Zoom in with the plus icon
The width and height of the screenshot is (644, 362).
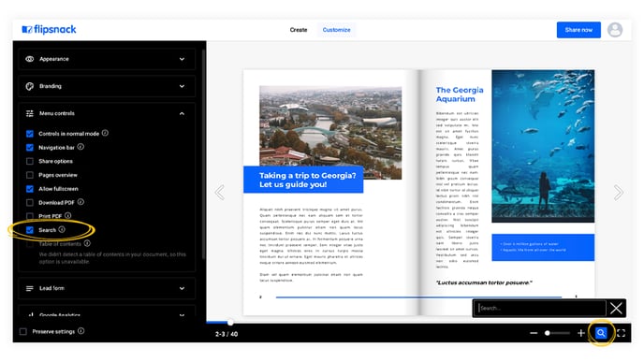coord(580,333)
